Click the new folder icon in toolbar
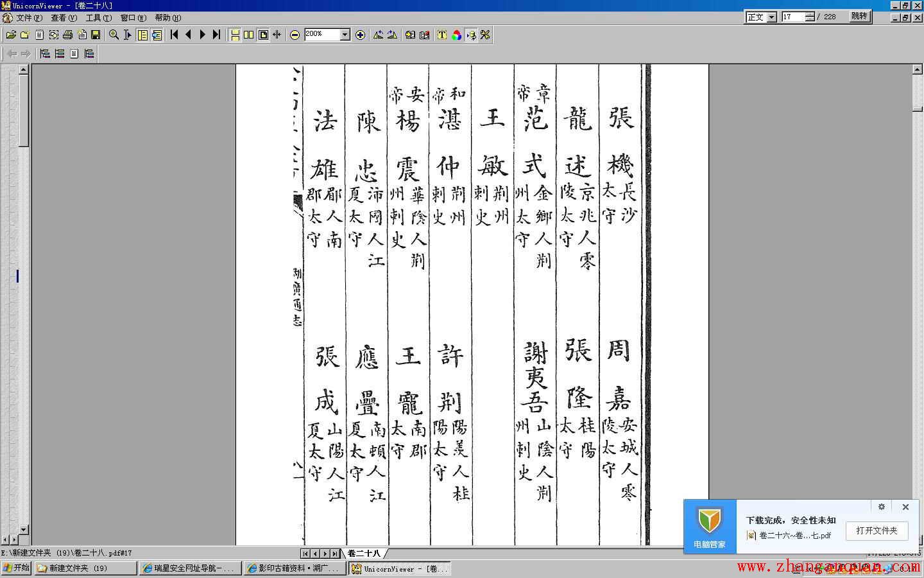The height and width of the screenshot is (578, 924). pos(25,35)
